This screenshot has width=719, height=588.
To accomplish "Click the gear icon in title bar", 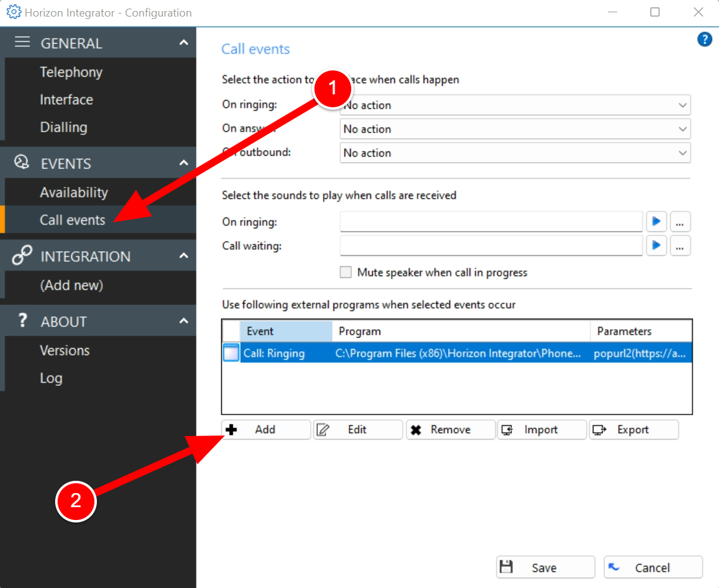I will click(x=13, y=12).
